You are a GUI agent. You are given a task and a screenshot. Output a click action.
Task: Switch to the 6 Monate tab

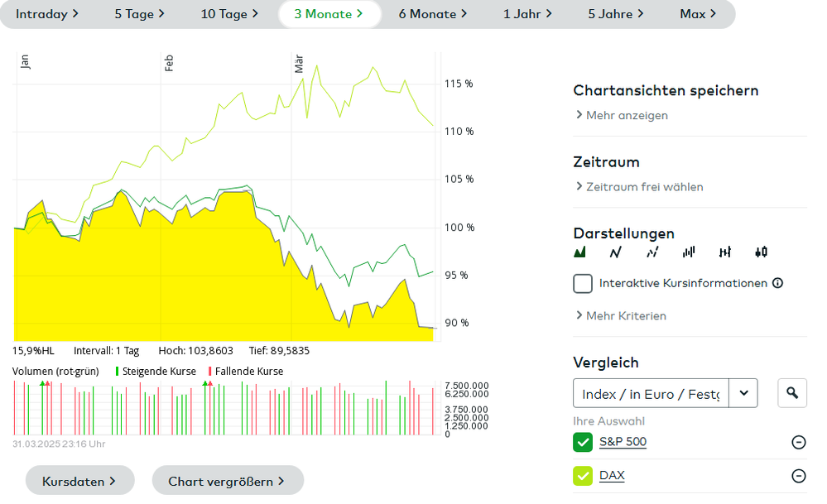(432, 14)
